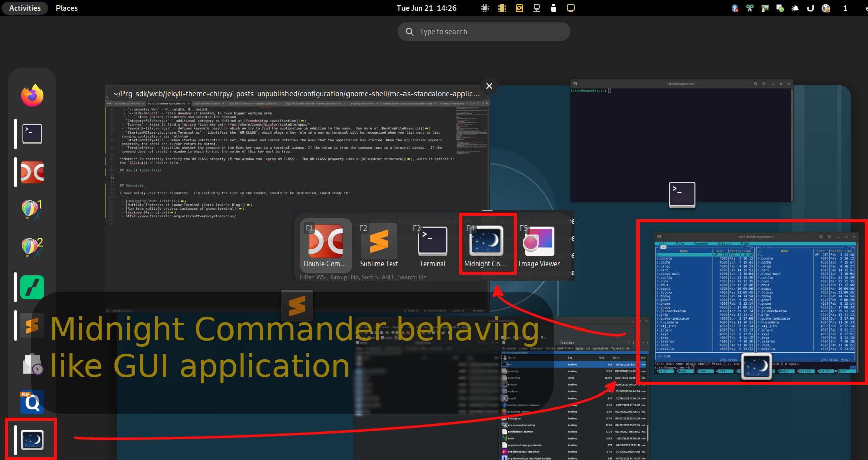Screen dimensions: 868x460
Task: Select Double Commander (F1) in window switcher
Action: [325, 245]
